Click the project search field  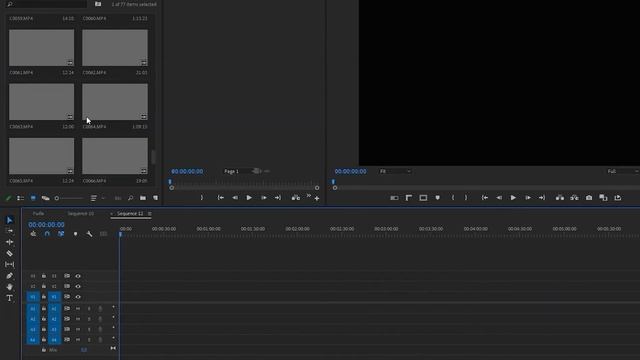click(46, 4)
